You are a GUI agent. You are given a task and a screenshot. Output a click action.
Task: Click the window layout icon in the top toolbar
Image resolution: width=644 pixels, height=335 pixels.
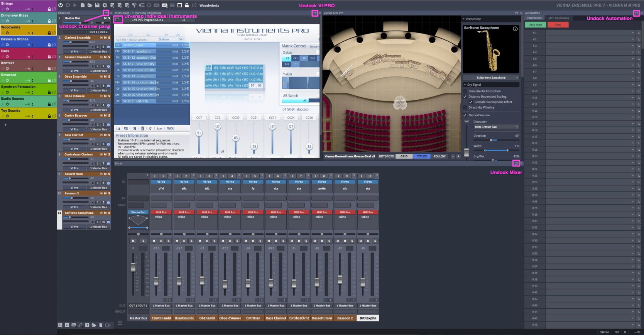pyautogui.click(x=179, y=5)
